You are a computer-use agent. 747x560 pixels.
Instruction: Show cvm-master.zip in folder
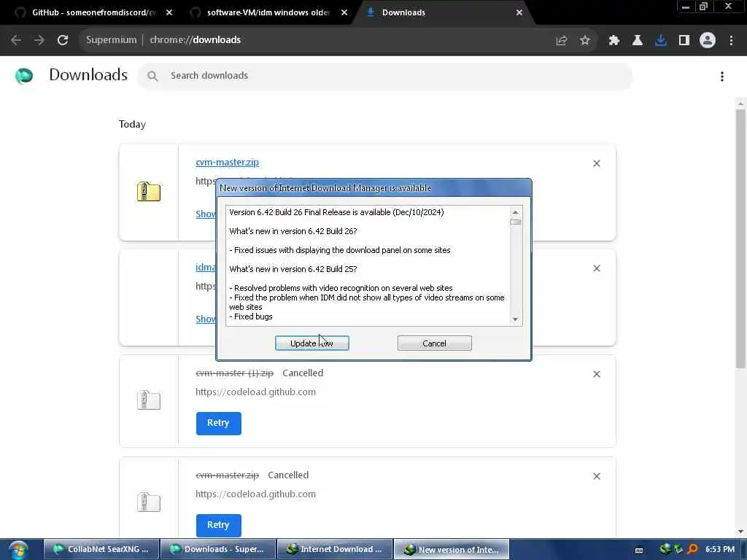(205, 214)
